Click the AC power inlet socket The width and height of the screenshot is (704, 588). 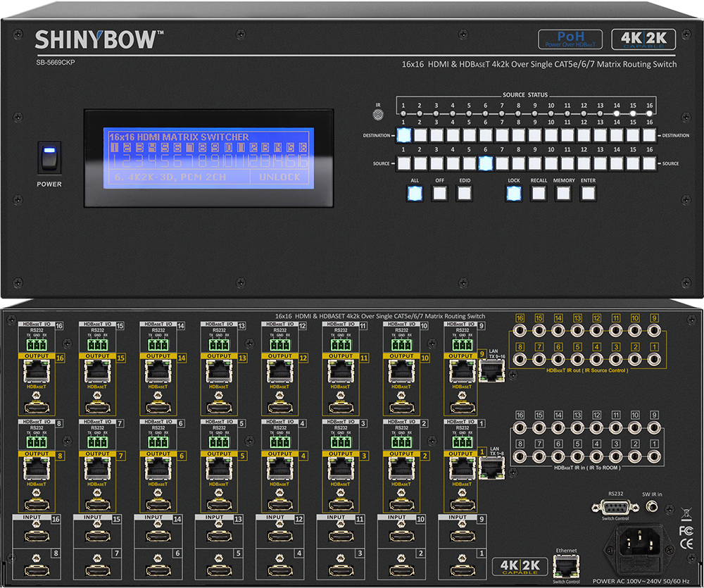pyautogui.click(x=639, y=543)
